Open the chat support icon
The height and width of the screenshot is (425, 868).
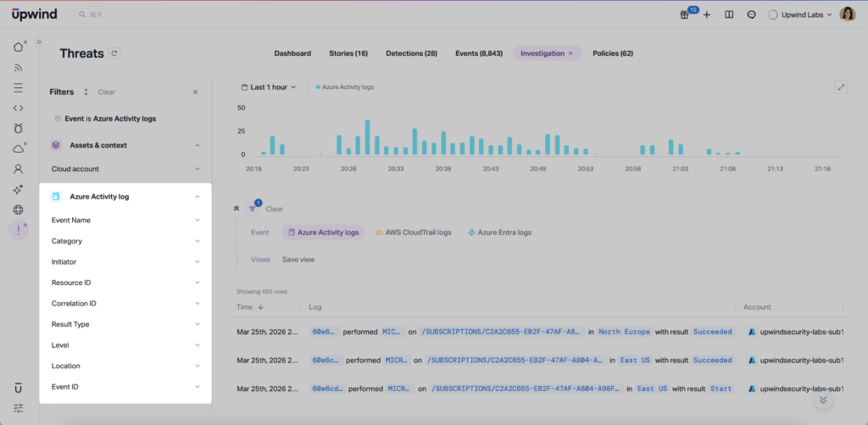click(x=751, y=15)
